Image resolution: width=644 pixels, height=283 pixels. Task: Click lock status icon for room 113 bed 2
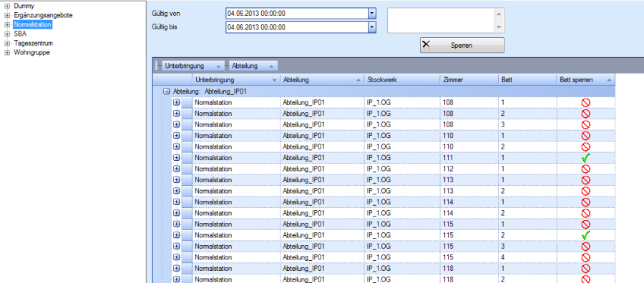coord(585,191)
